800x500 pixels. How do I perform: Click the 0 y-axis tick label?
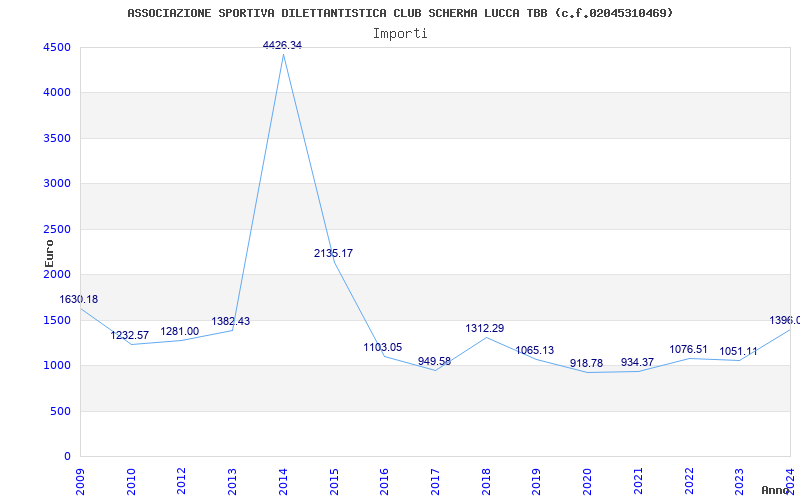[x=67, y=457]
